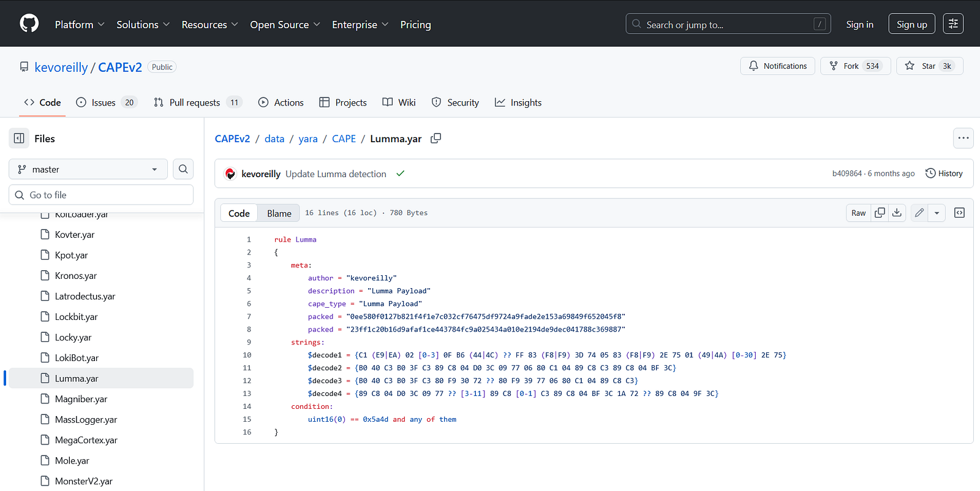Fork the CAPEv2 repository
Viewport: 980px width, 491px height.
click(x=856, y=66)
